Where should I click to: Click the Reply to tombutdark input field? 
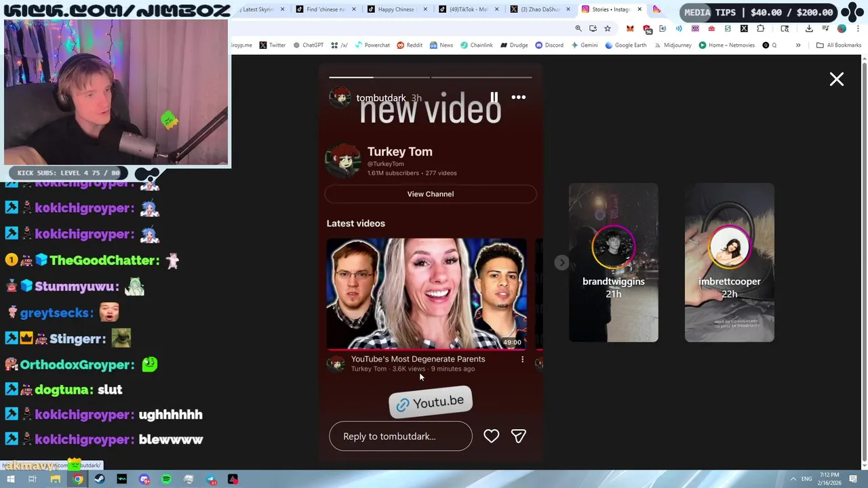coord(401,436)
